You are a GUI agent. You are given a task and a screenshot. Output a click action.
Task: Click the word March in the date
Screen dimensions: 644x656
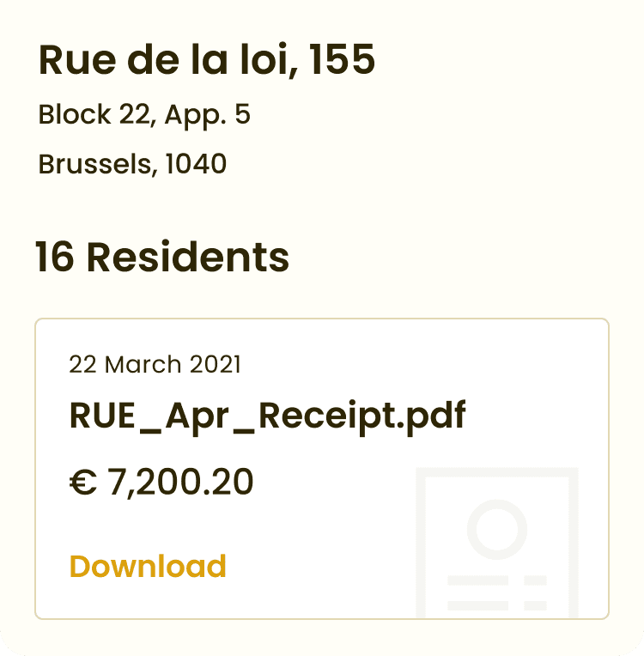143,364
